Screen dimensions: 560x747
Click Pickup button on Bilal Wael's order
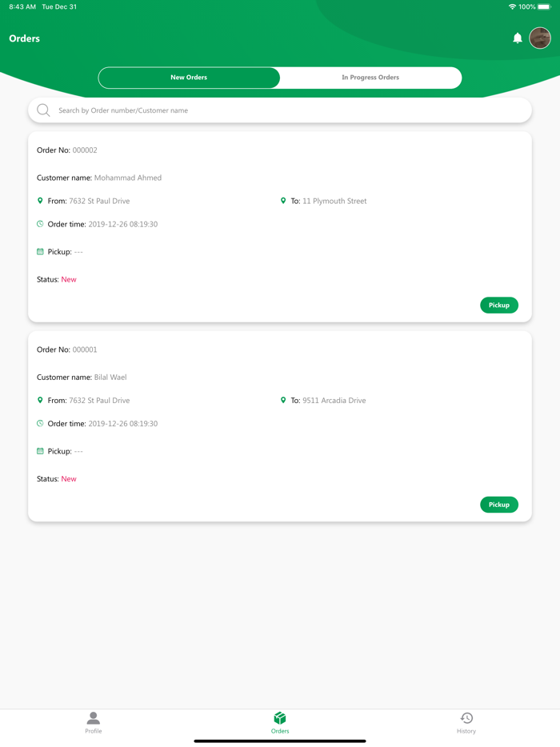(x=498, y=505)
